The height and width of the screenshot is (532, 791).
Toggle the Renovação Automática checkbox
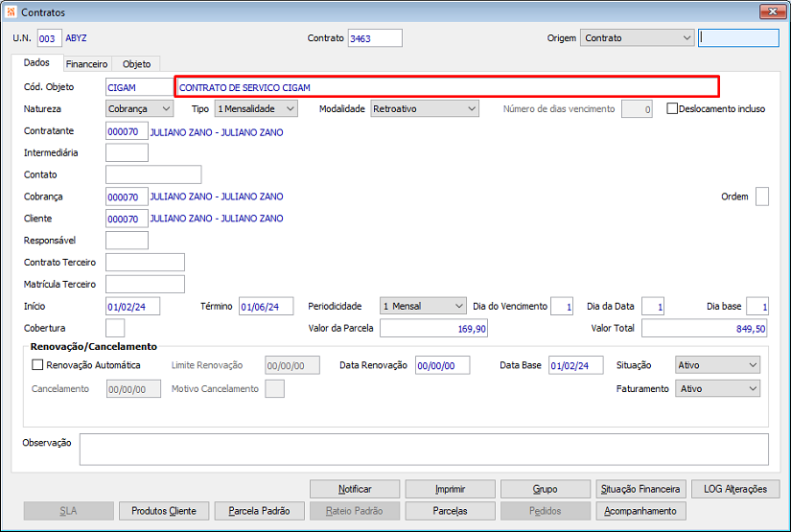(38, 365)
